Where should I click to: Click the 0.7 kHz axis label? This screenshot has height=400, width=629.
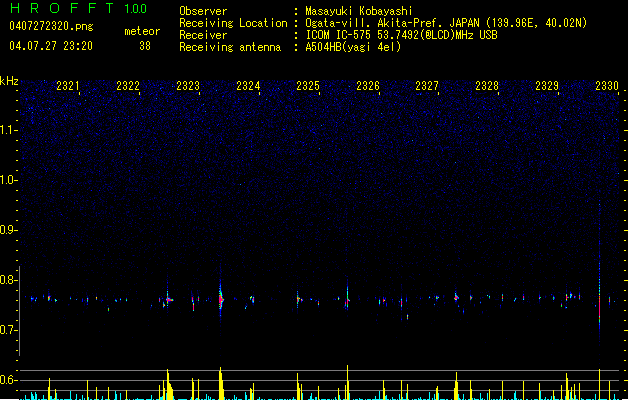click(9, 330)
